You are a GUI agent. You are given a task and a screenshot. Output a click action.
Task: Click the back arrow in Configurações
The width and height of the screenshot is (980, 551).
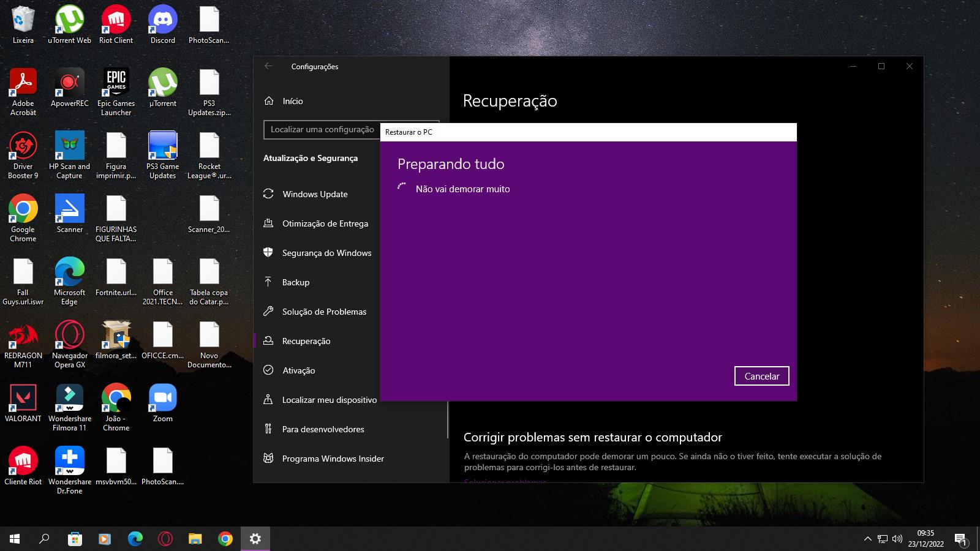268,66
